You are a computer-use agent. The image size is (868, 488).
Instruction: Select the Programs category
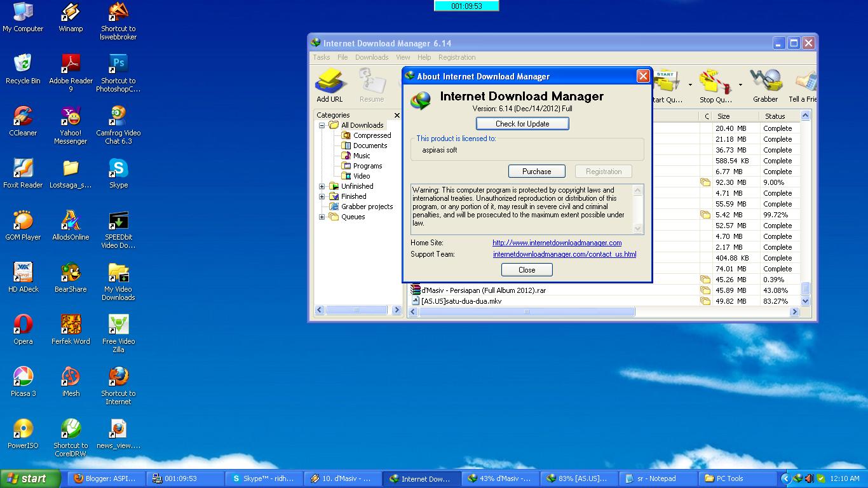[x=367, y=166]
